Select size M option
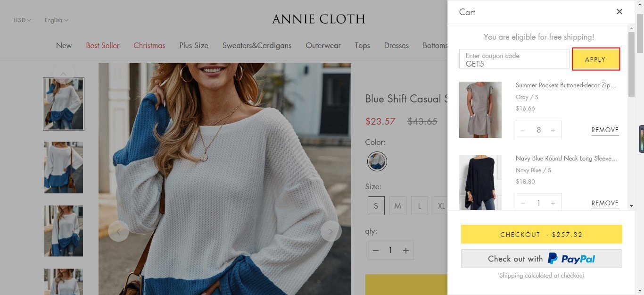The image size is (644, 295). click(398, 206)
